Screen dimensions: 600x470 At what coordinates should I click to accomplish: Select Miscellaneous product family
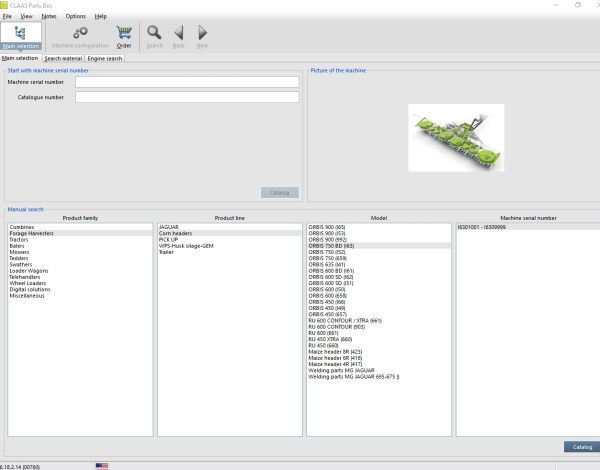coord(80,295)
